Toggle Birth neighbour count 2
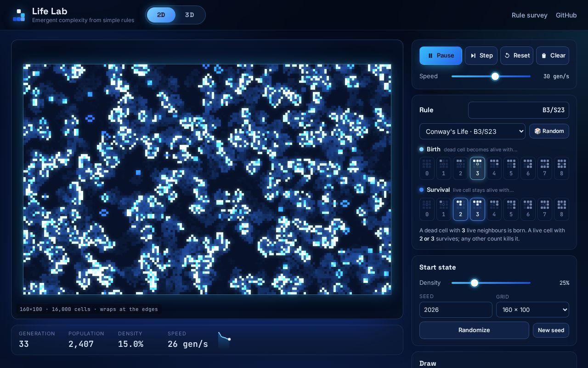 460,168
